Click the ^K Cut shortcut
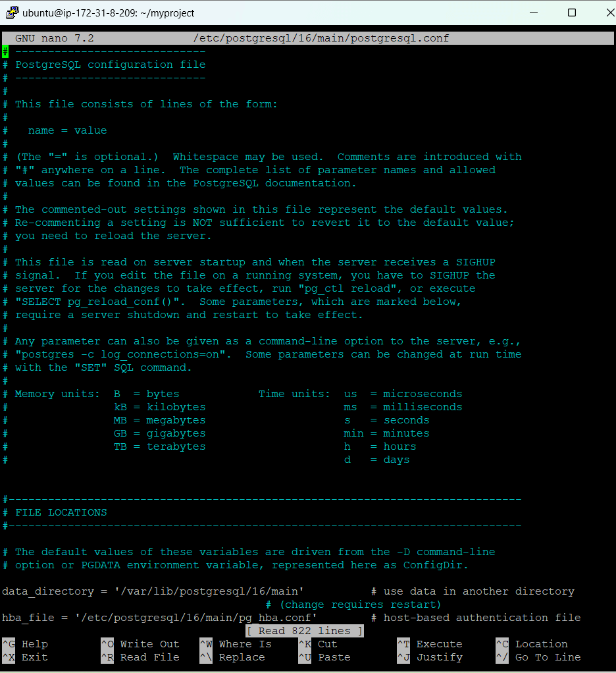The height and width of the screenshot is (673, 616). pyautogui.click(x=319, y=644)
